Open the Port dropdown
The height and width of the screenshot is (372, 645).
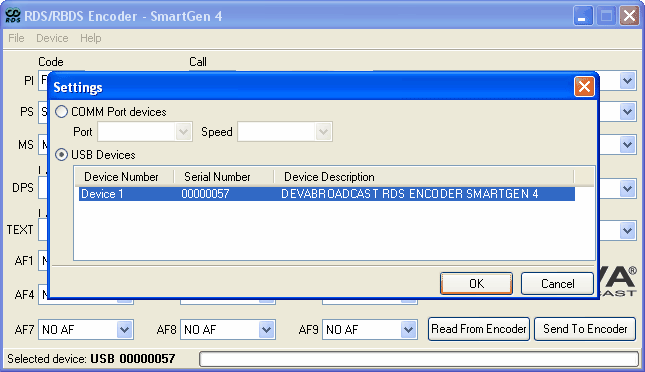point(183,132)
